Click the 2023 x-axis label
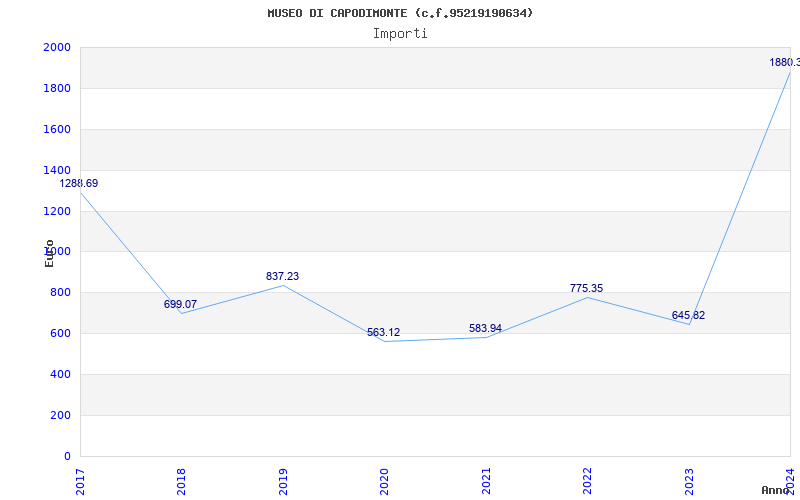Image resolution: width=800 pixels, height=500 pixels. pos(689,481)
